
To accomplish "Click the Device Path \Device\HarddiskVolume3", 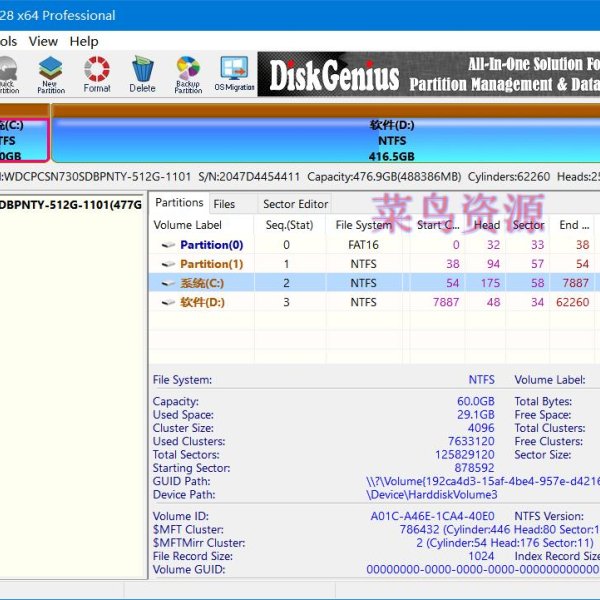I will tap(432, 494).
